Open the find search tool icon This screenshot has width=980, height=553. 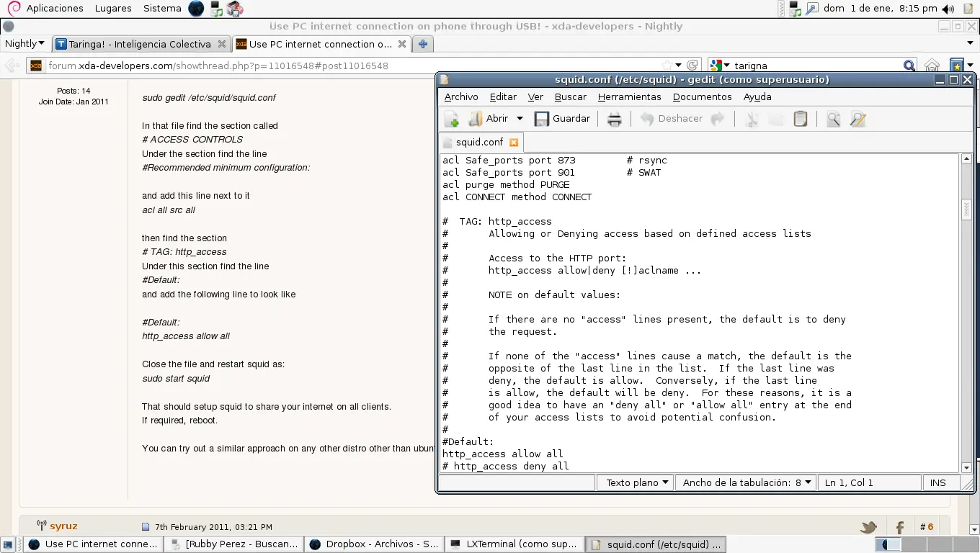pyautogui.click(x=833, y=119)
